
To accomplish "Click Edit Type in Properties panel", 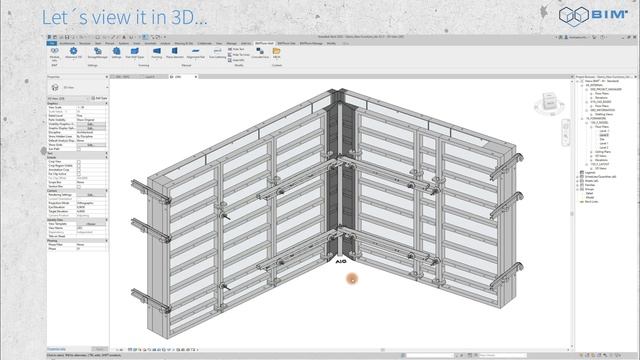I will 99,98.
